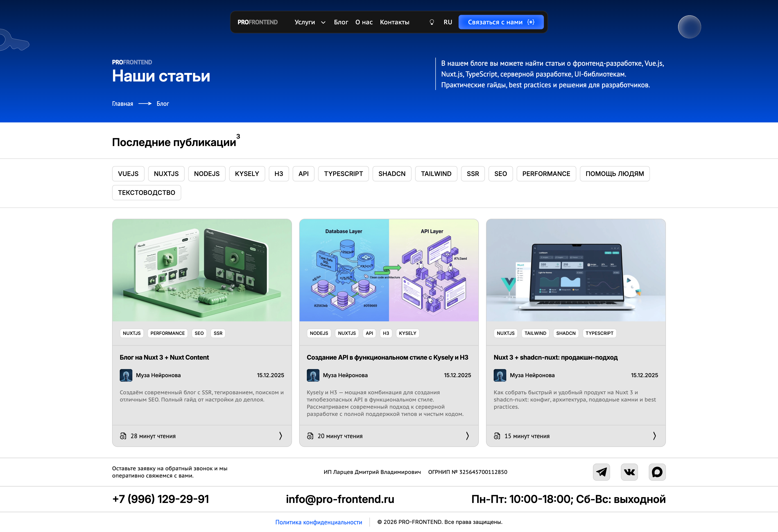778x532 pixels.
Task: Click 28 минут чтения on first card
Action: tap(153, 436)
